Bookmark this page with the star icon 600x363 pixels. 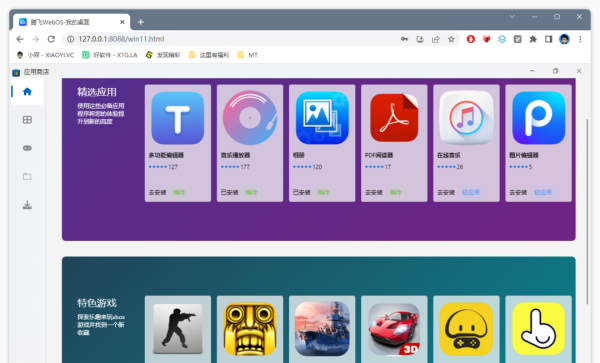452,39
